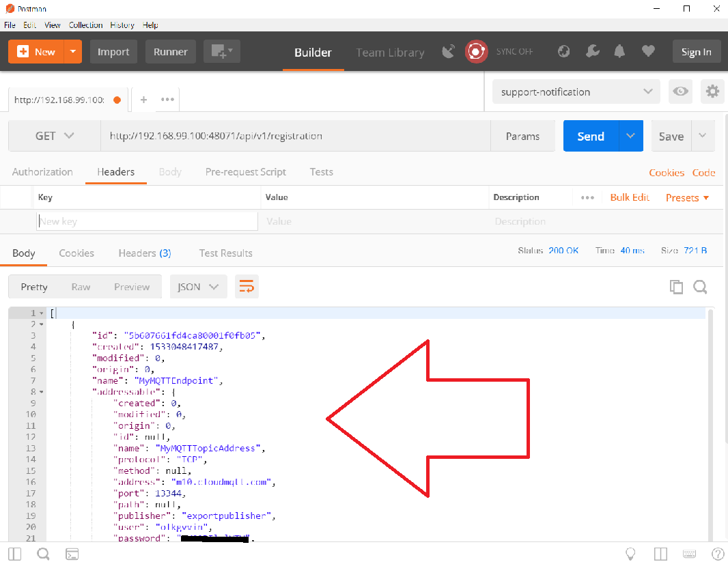
Task: Toggle word wrap in the response viewer
Action: click(x=247, y=286)
